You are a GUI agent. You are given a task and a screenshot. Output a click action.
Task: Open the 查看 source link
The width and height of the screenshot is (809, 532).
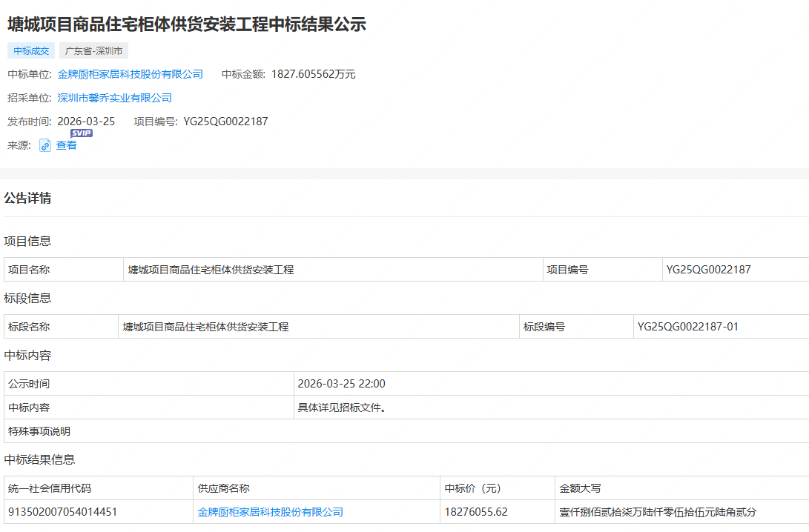(x=67, y=146)
